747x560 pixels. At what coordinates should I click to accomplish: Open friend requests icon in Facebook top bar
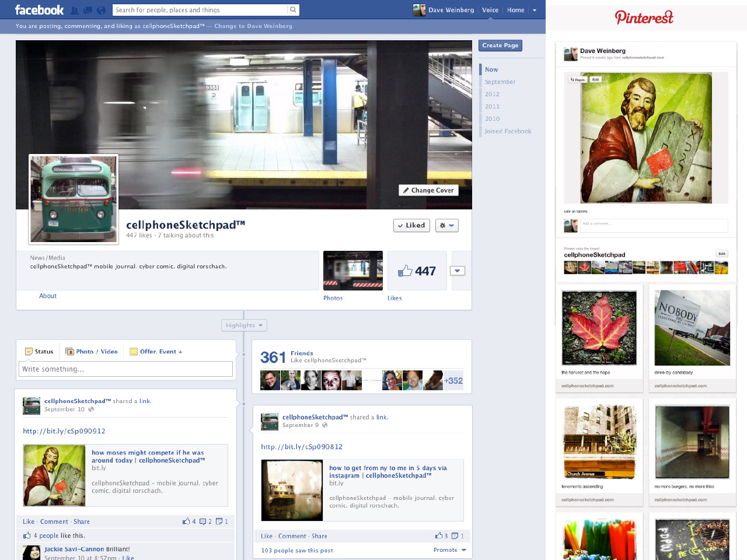[x=75, y=10]
